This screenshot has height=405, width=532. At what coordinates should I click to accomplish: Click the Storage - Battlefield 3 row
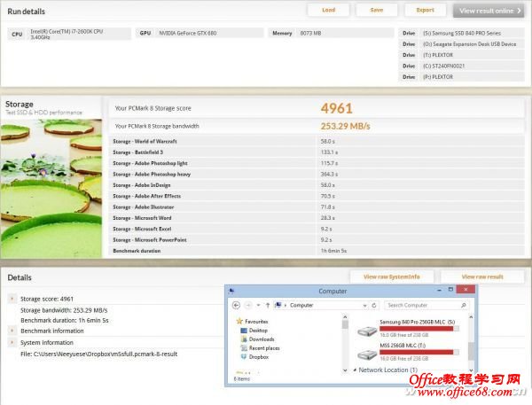(x=317, y=152)
